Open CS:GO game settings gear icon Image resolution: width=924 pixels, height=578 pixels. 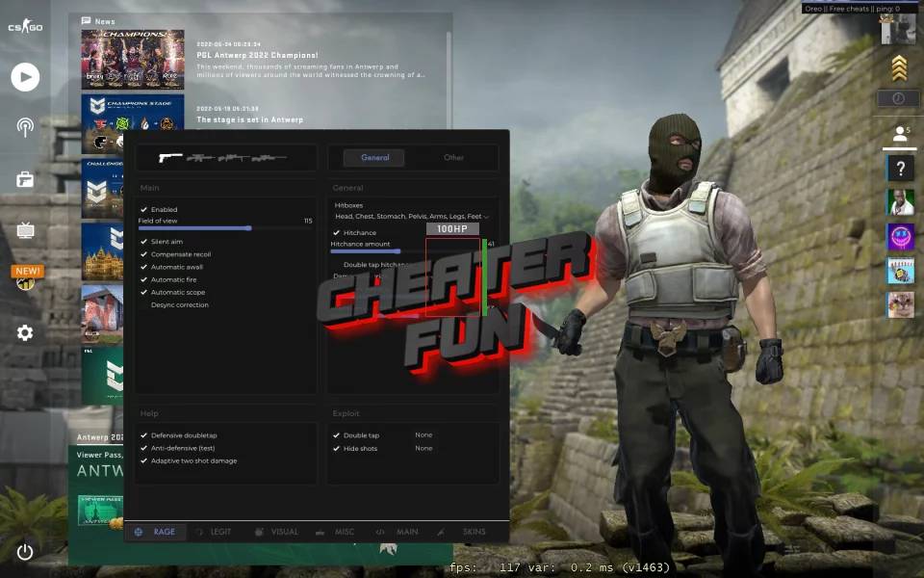point(25,332)
